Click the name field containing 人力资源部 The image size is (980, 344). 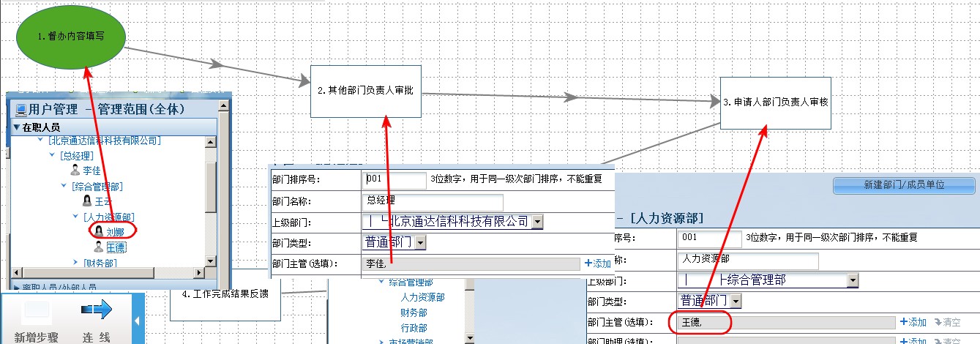(x=748, y=260)
